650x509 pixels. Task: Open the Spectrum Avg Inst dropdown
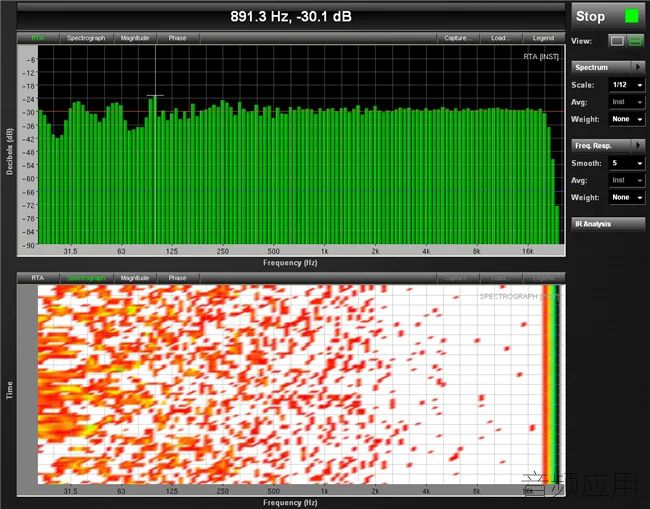point(627,102)
